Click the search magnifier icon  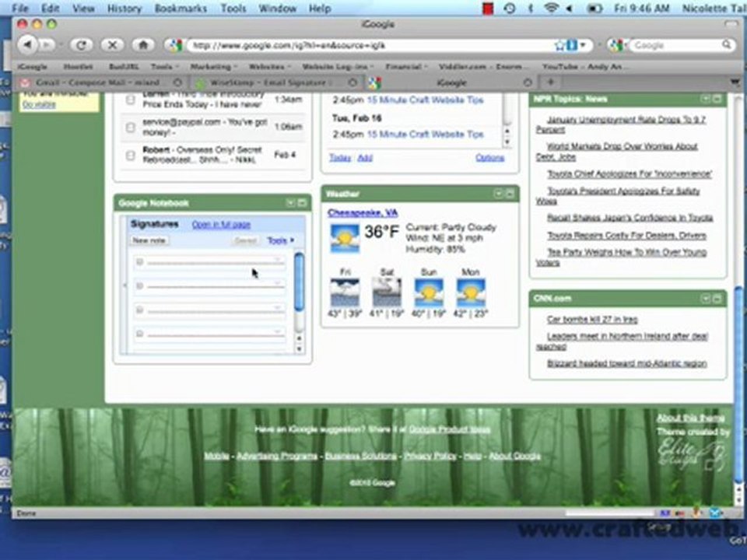click(x=726, y=45)
